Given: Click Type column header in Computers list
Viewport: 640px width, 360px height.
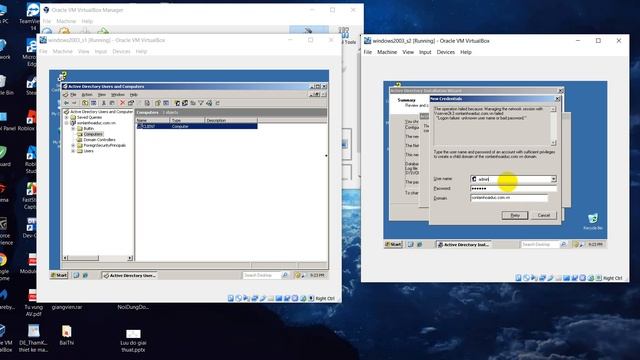Looking at the screenshot, I should (x=187, y=120).
